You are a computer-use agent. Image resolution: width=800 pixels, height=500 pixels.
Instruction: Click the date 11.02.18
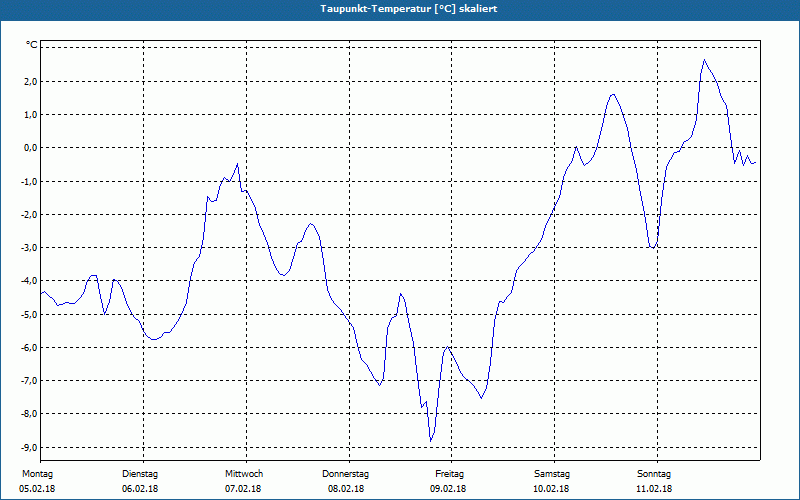click(654, 489)
